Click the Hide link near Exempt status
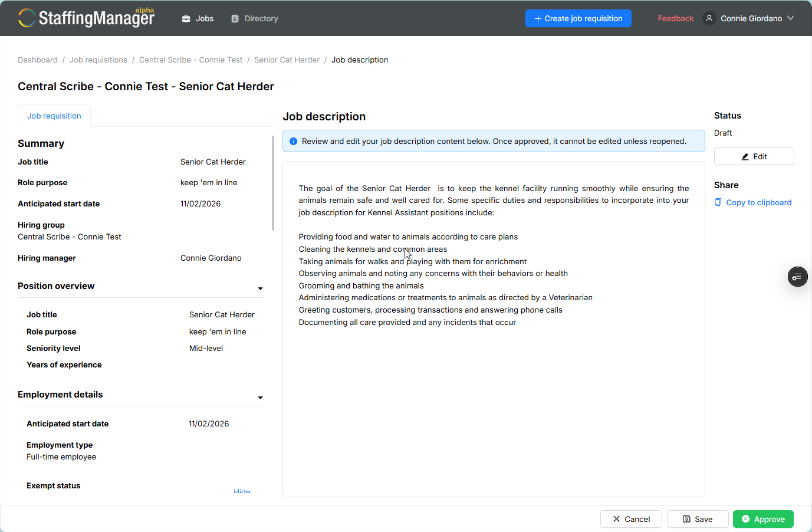 click(242, 491)
